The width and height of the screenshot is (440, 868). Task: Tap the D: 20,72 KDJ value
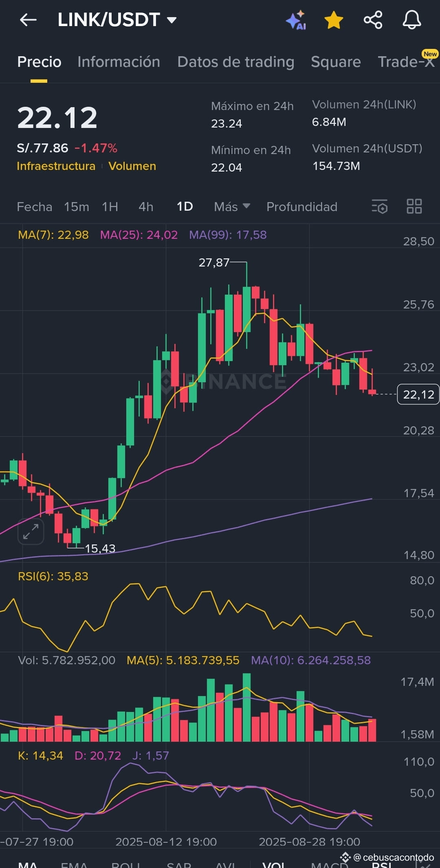tap(98, 756)
